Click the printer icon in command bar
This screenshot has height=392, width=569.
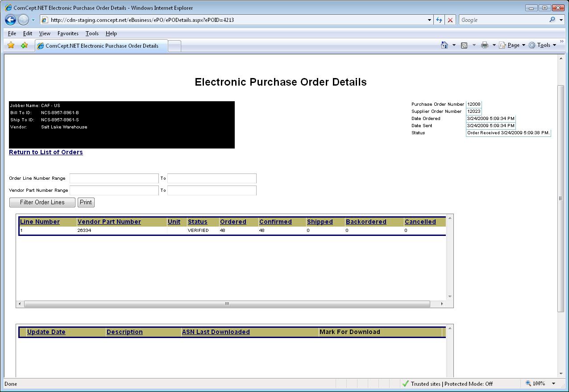[x=485, y=45]
